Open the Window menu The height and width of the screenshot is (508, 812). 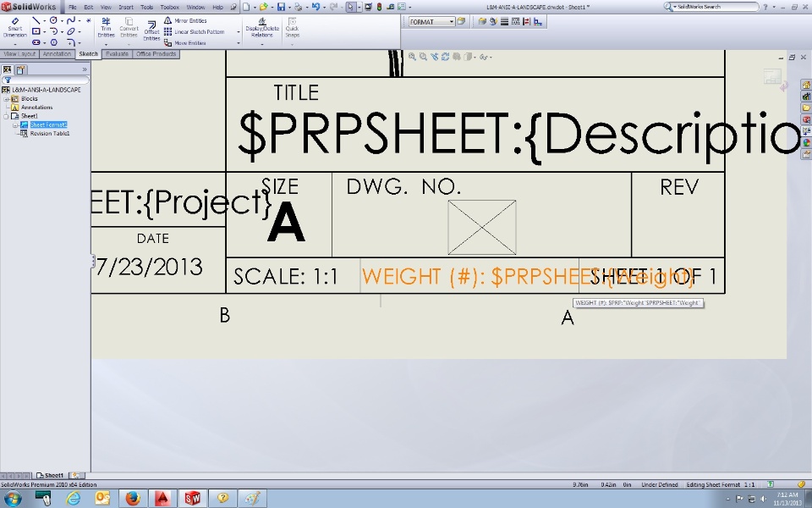195,8
